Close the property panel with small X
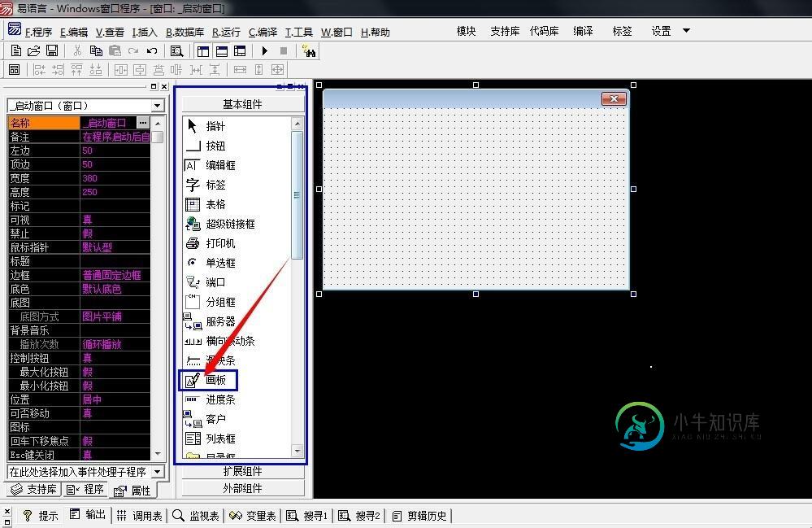 (164, 86)
